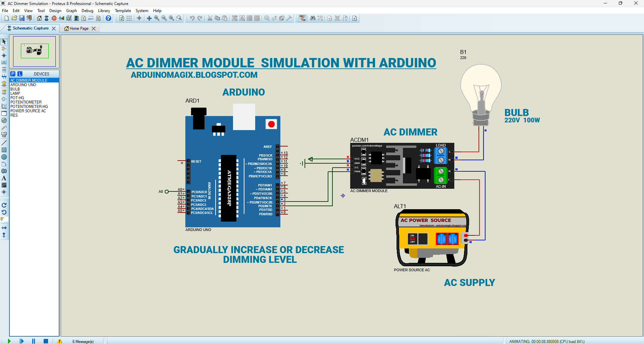Close the Schematic Capture tab

tap(54, 28)
